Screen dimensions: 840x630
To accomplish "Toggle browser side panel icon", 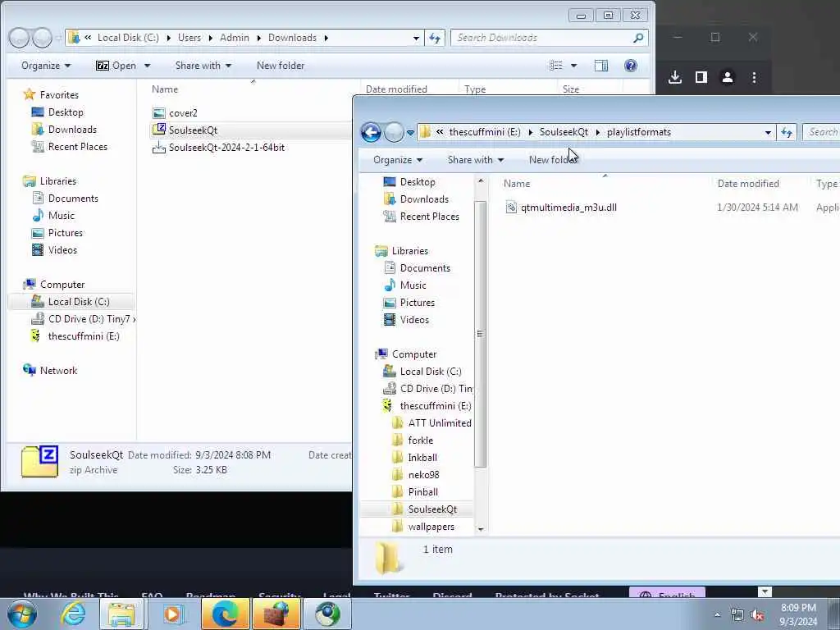I will tap(701, 77).
